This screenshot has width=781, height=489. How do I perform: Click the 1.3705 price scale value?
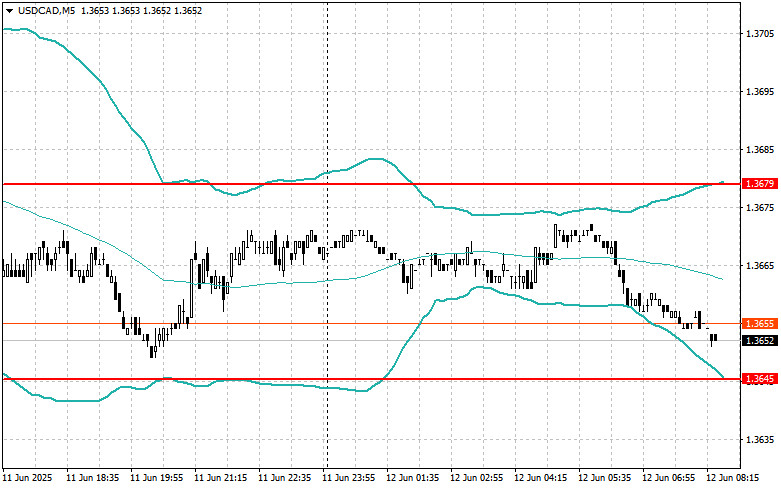(761, 34)
